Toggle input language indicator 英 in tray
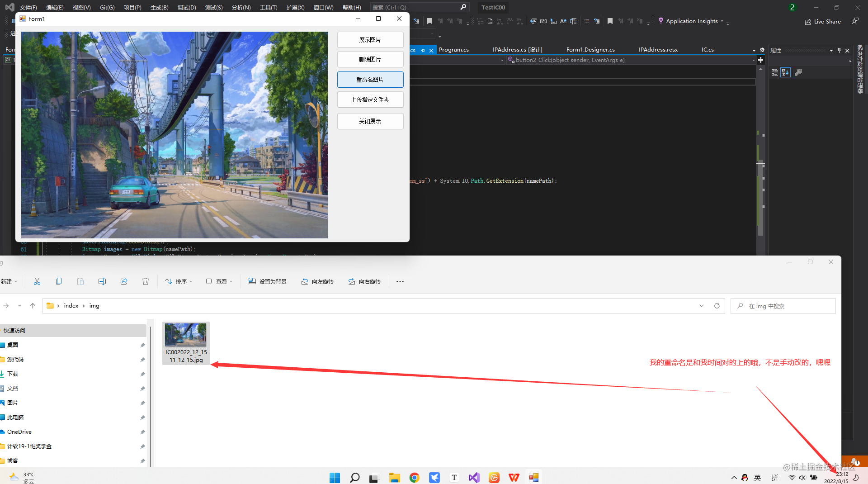868x484 pixels. (758, 478)
